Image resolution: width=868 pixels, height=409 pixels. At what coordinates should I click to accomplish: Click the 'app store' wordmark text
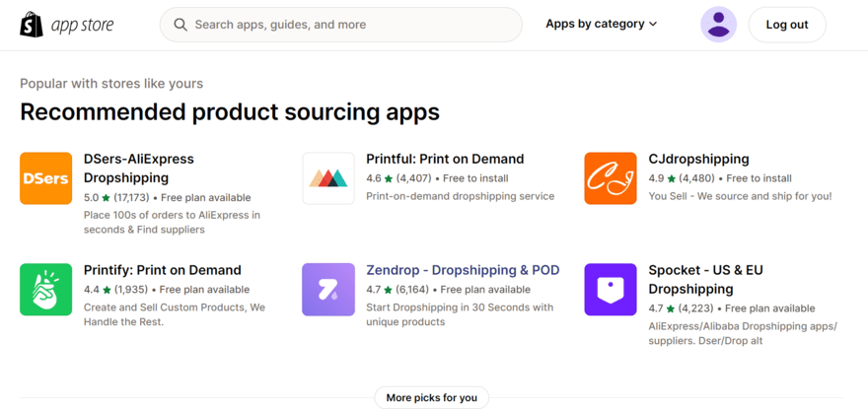pos(82,25)
